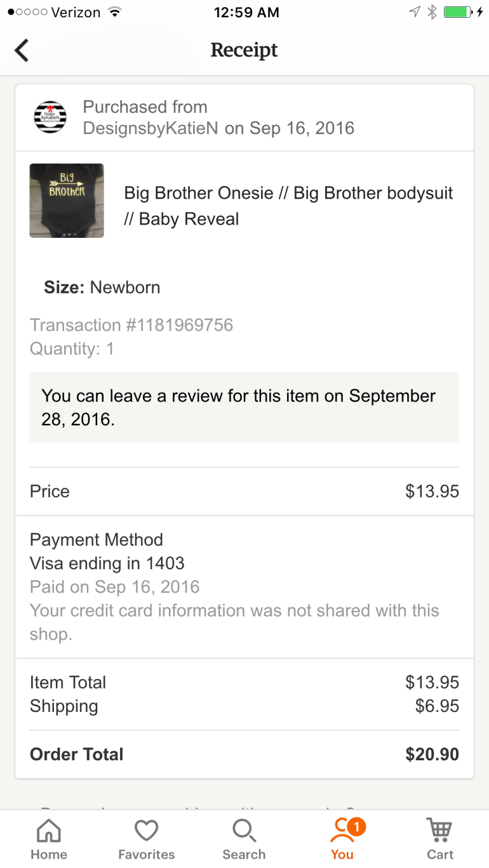The height and width of the screenshot is (868, 489).
Task: Open the Search magnifier tab
Action: tap(244, 839)
